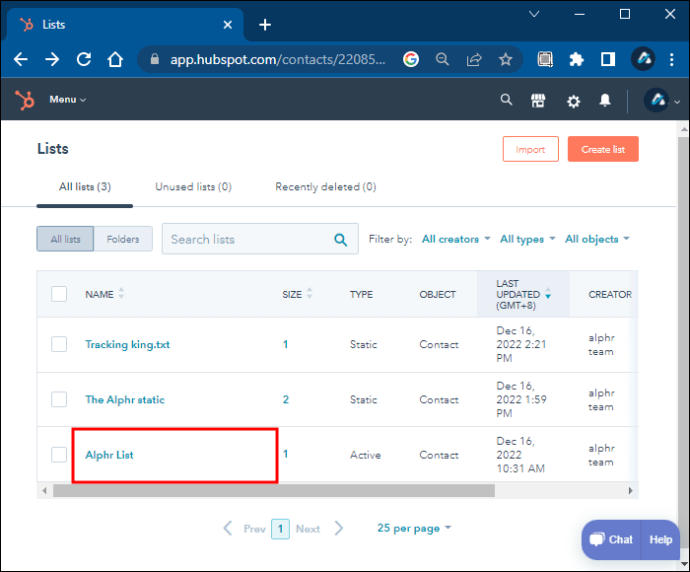Open the Marketplace storefront icon
The height and width of the screenshot is (572, 690).
point(538,100)
